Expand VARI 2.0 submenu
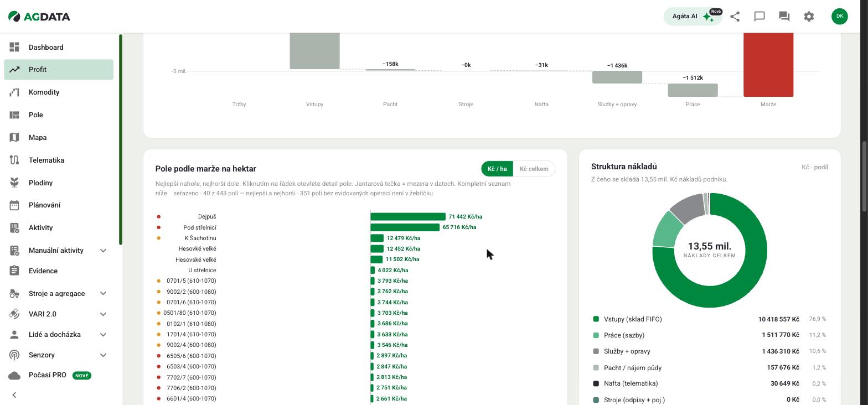This screenshot has width=868, height=405. (103, 314)
